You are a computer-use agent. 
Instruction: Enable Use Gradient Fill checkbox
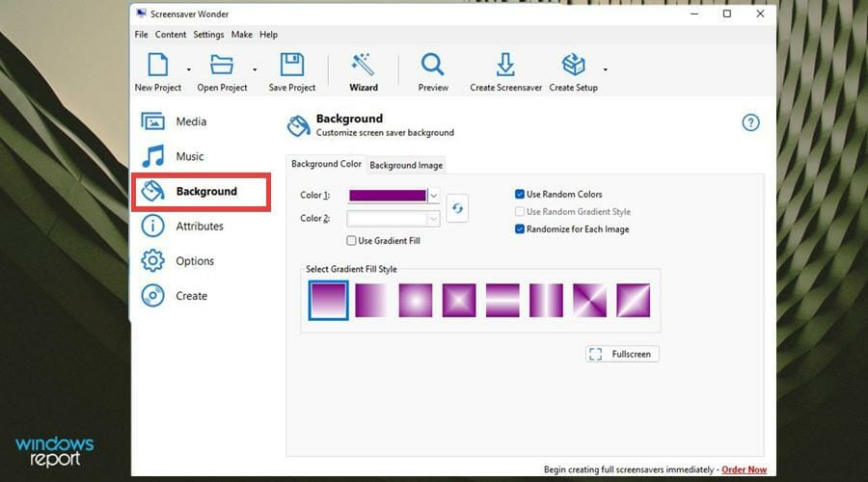coord(351,241)
